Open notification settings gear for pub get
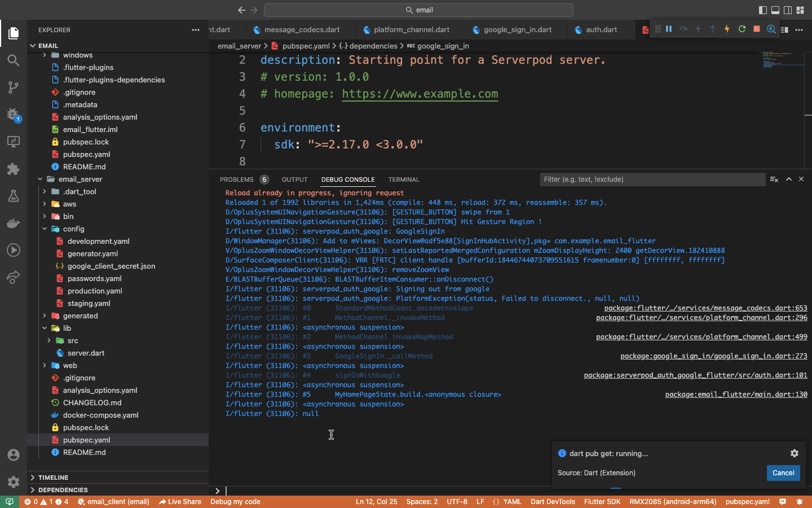Image resolution: width=812 pixels, height=508 pixels. pyautogui.click(x=795, y=453)
